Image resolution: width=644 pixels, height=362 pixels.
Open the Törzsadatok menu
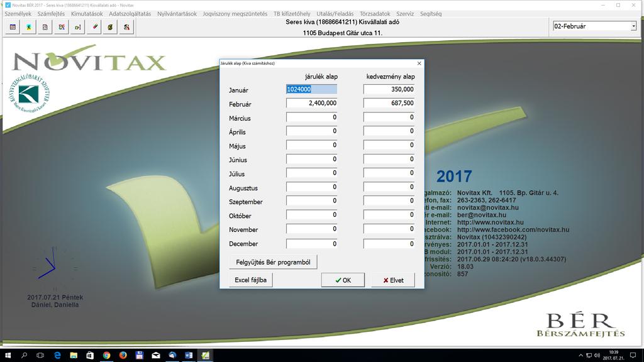(x=375, y=14)
